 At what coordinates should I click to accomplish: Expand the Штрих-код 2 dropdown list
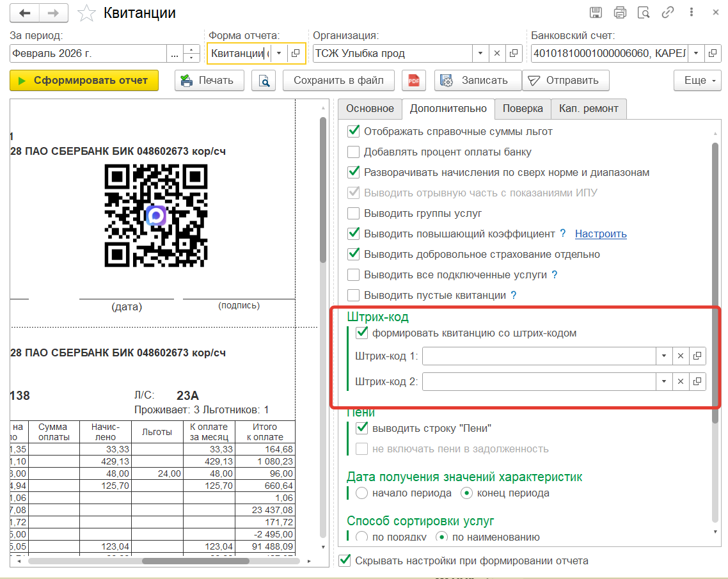pyautogui.click(x=664, y=382)
